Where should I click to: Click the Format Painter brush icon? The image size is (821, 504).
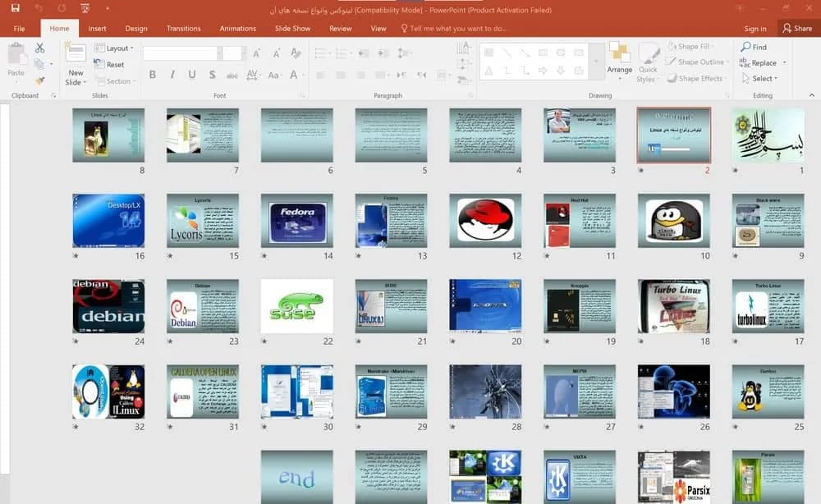(x=39, y=80)
